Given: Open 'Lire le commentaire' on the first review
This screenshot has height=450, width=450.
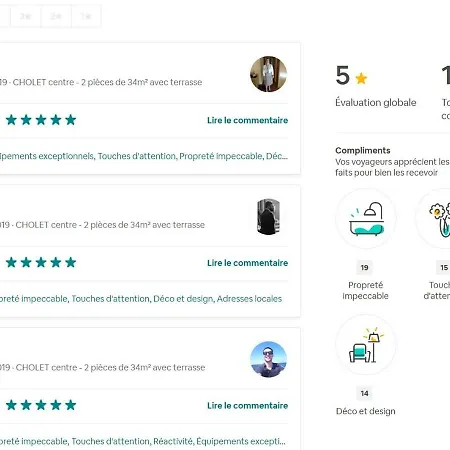Looking at the screenshot, I should click(247, 120).
